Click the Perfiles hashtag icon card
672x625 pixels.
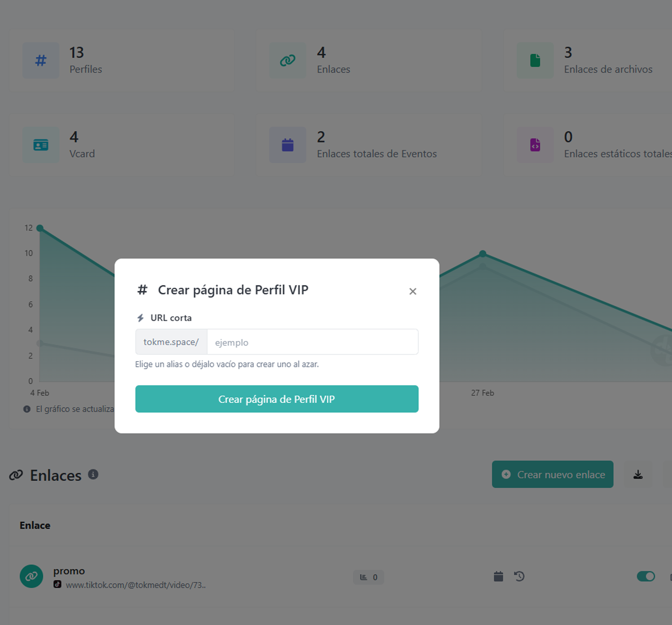pyautogui.click(x=41, y=61)
